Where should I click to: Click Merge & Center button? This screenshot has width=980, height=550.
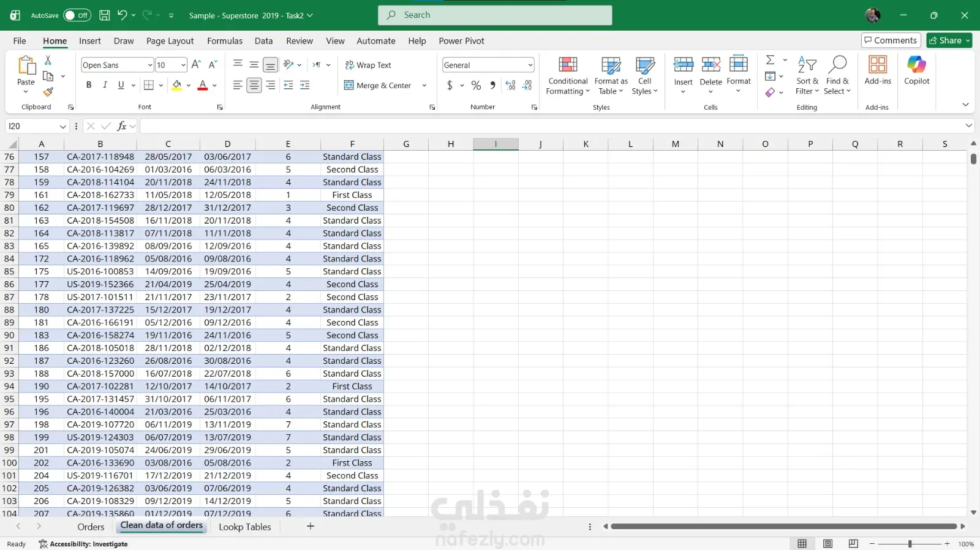[x=377, y=85]
